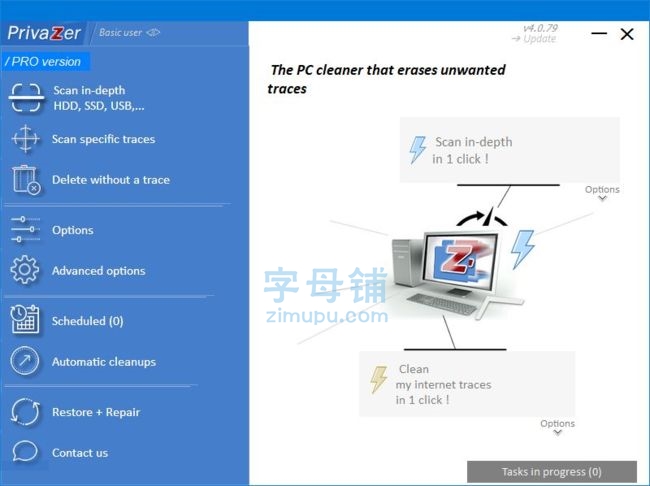The image size is (650, 486).
Task: Open the PRO version tab
Action: point(44,62)
